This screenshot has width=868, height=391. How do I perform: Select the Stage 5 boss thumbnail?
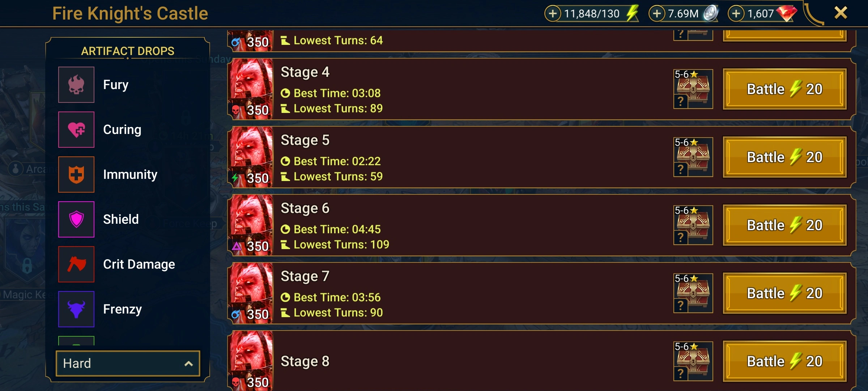[251, 157]
